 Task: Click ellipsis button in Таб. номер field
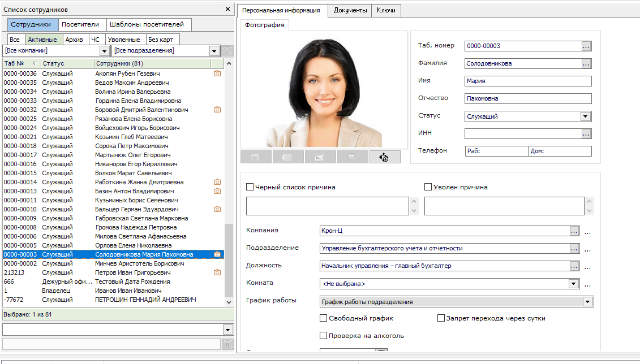point(586,46)
